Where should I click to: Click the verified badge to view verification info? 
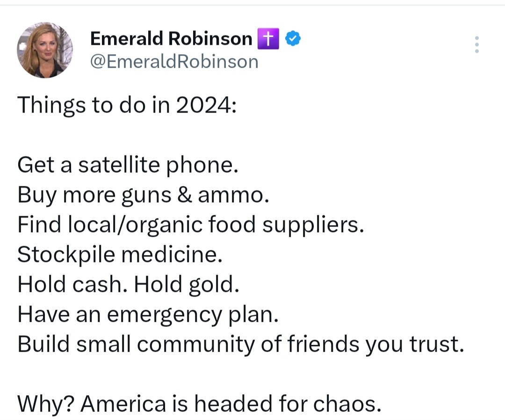[x=293, y=38]
